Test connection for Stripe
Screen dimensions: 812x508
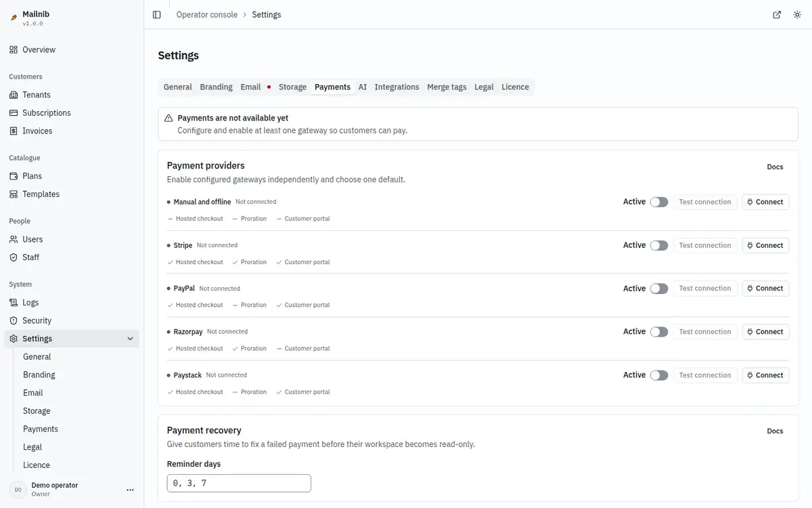(x=705, y=245)
